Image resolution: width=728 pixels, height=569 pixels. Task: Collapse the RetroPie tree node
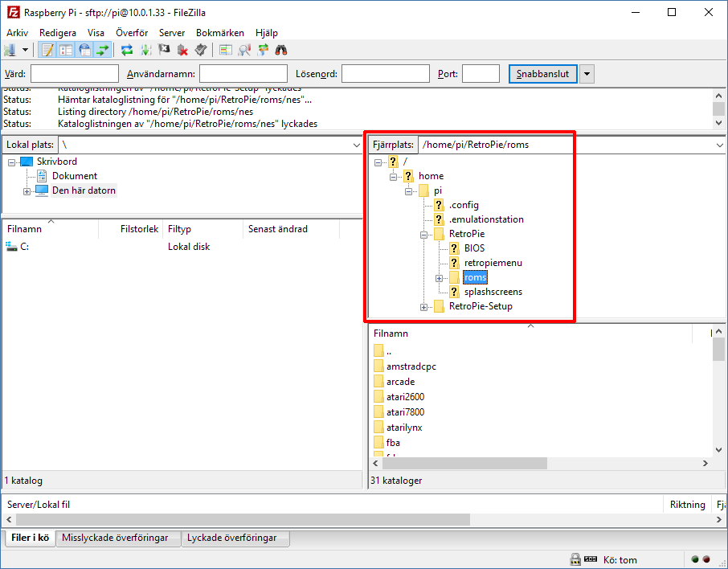tap(424, 235)
